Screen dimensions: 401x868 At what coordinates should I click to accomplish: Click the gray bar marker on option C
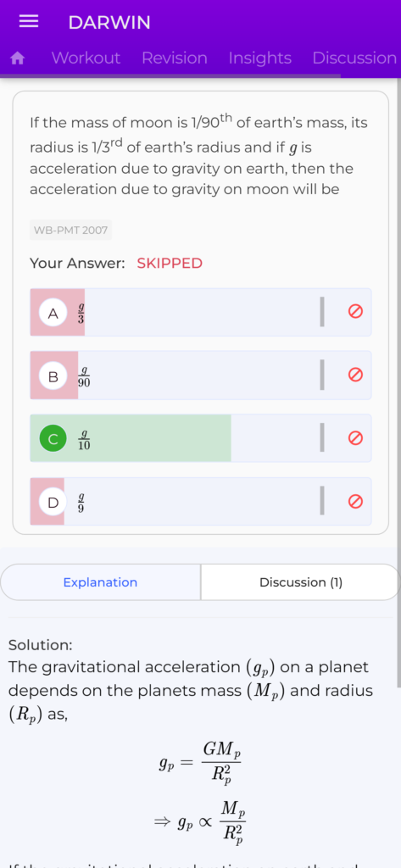coord(322,438)
